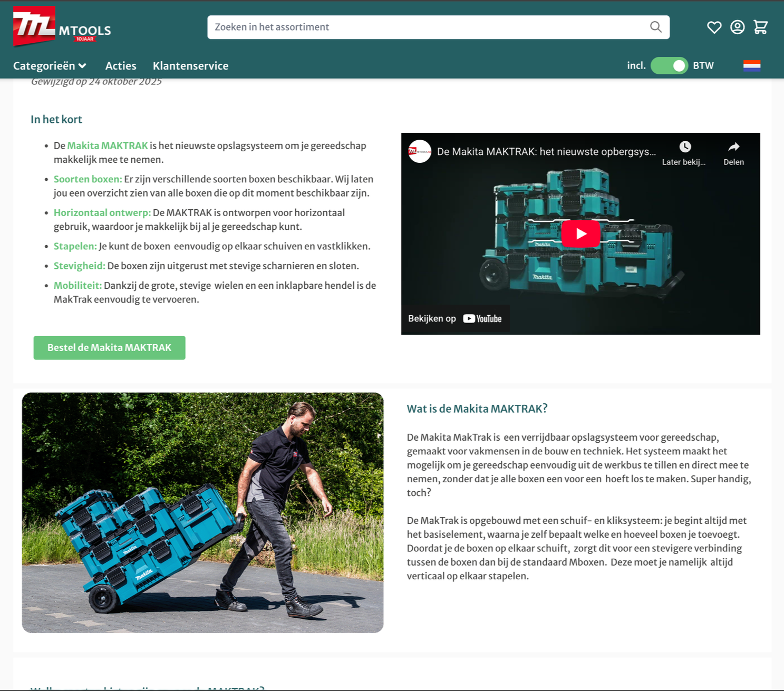Viewport: 784px width, 691px height.
Task: Click the Mobiliteit: label
Action: (x=78, y=285)
